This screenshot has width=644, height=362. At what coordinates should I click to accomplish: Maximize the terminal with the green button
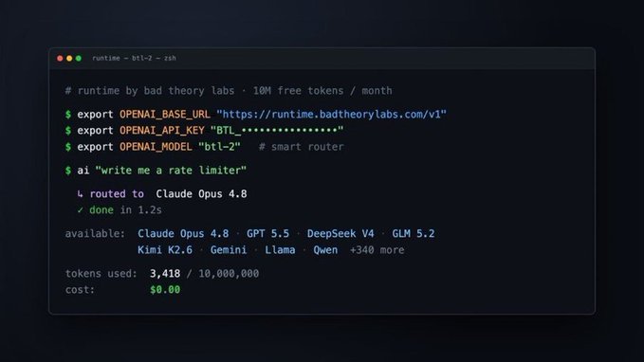79,59
